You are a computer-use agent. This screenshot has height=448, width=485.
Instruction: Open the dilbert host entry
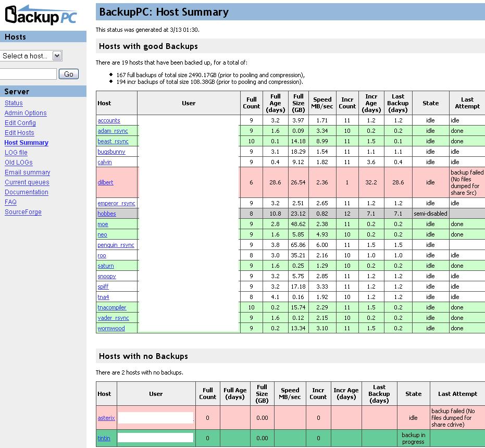click(x=105, y=182)
